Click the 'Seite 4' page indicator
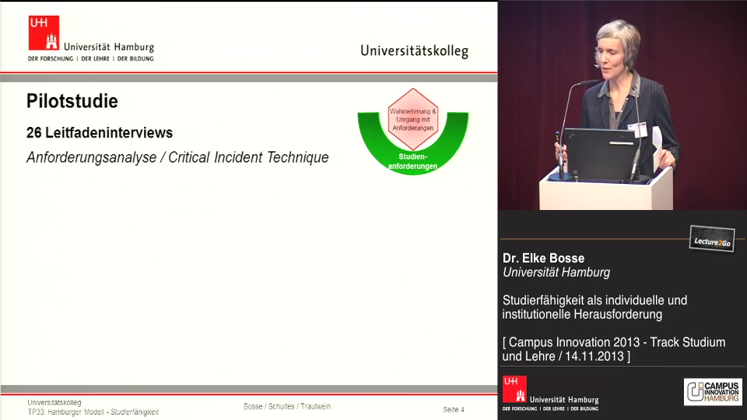This screenshot has width=747, height=420. click(x=454, y=410)
